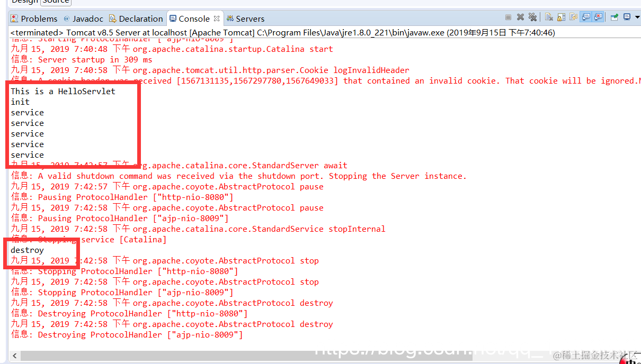Switch to the Servers tab
The image size is (641, 364).
coord(245,19)
